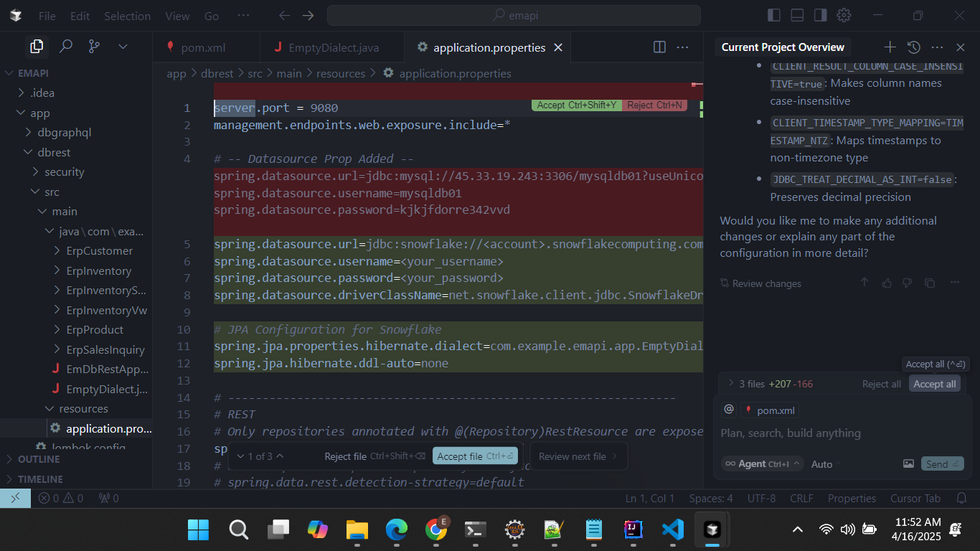Viewport: 980px width, 551px height.
Task: Give thumbs up to chat response
Action: [887, 283]
